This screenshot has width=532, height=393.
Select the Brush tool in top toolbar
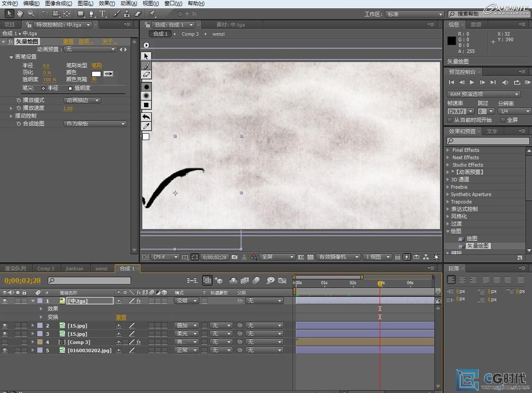click(x=117, y=14)
